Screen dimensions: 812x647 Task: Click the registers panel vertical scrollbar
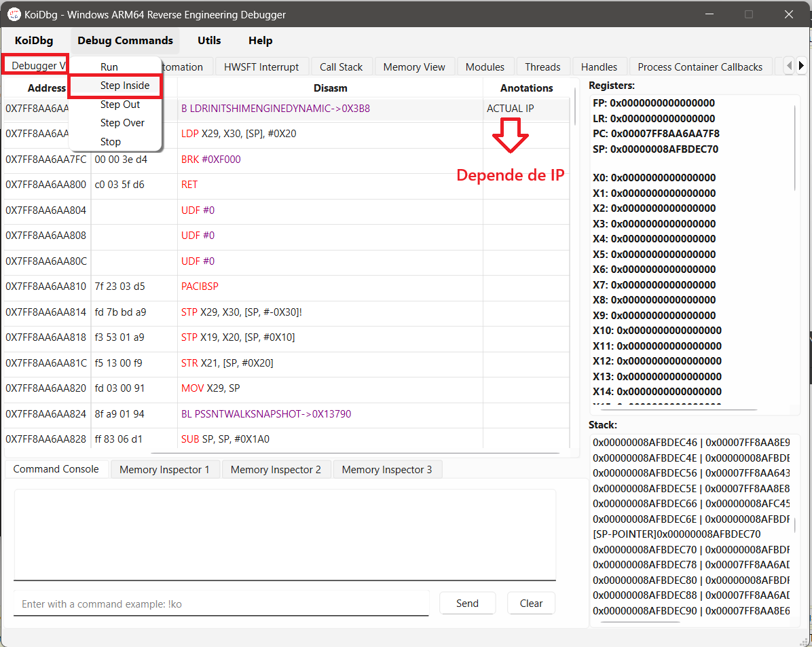coord(794,147)
